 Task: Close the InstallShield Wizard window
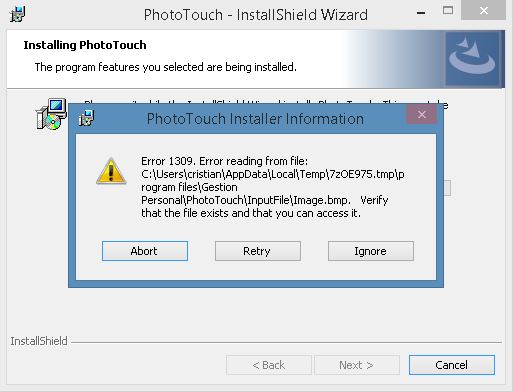484,11
